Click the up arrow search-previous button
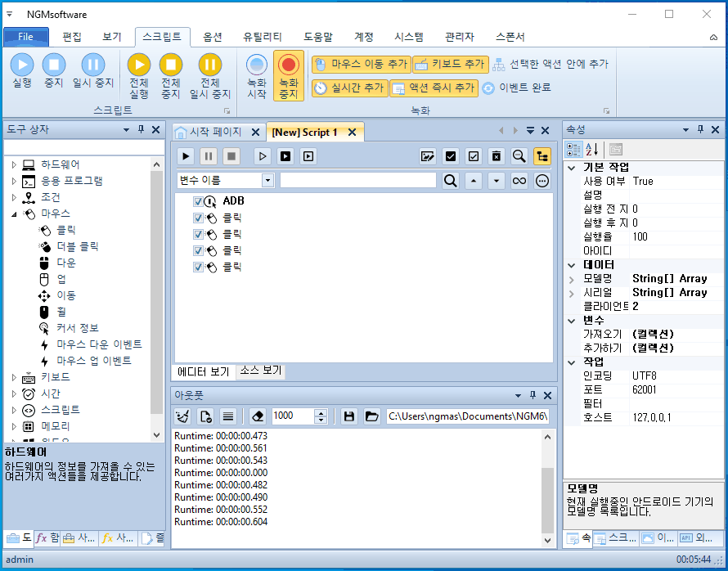The image size is (728, 571). pyautogui.click(x=474, y=181)
